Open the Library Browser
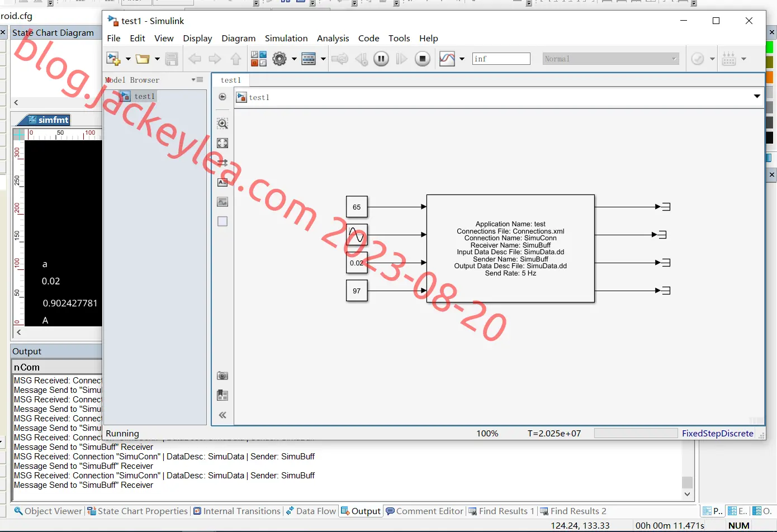The width and height of the screenshot is (777, 532). [x=258, y=59]
